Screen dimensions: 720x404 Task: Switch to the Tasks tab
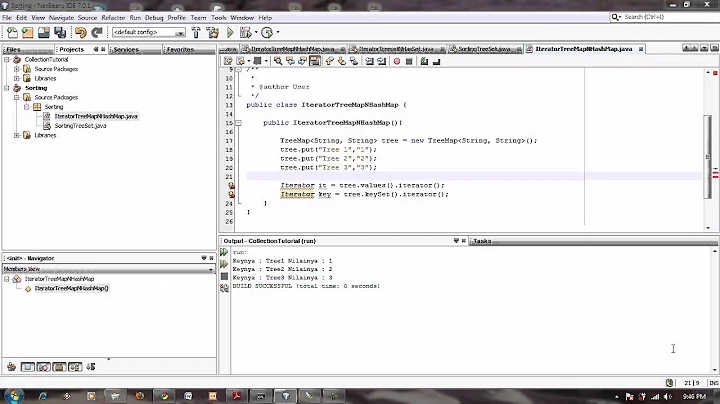point(482,241)
